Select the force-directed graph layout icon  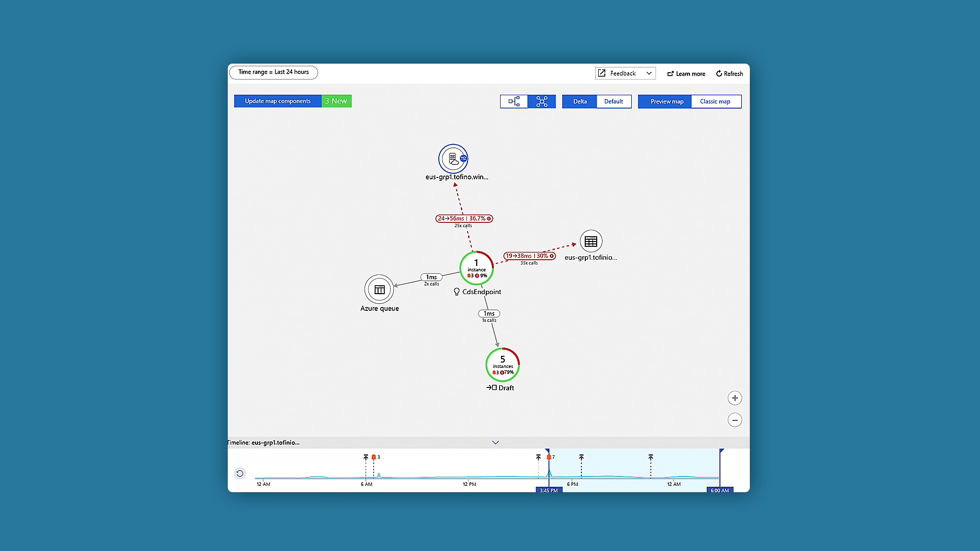tap(542, 101)
